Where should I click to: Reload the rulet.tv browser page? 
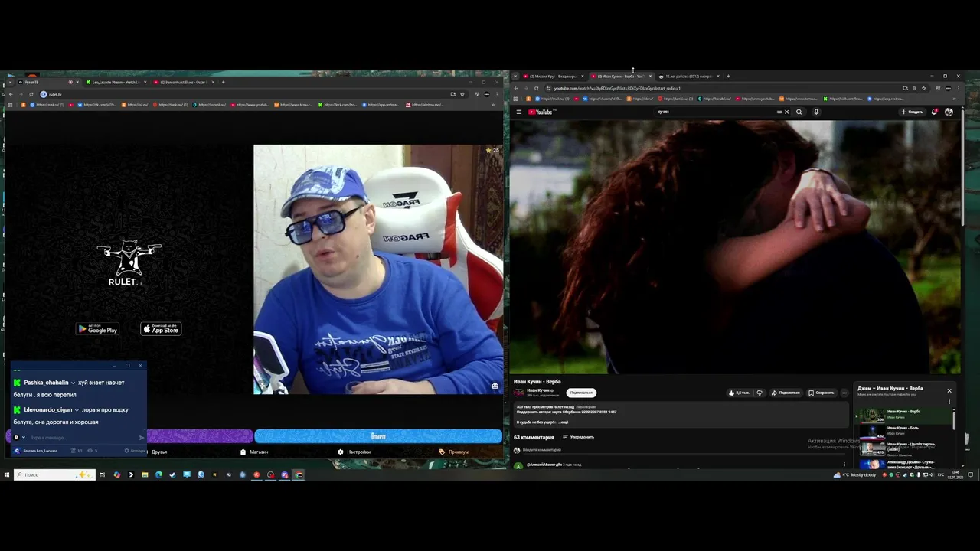click(x=31, y=94)
